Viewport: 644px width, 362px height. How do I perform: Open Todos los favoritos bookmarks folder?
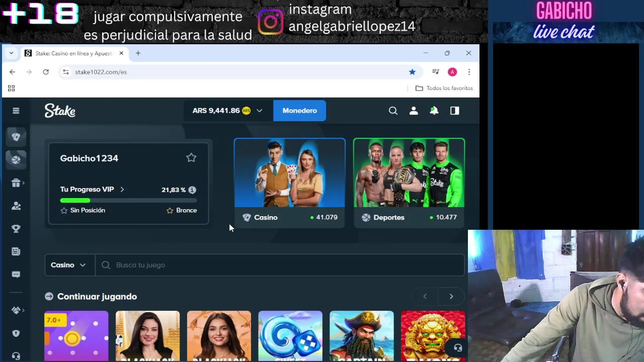click(444, 88)
